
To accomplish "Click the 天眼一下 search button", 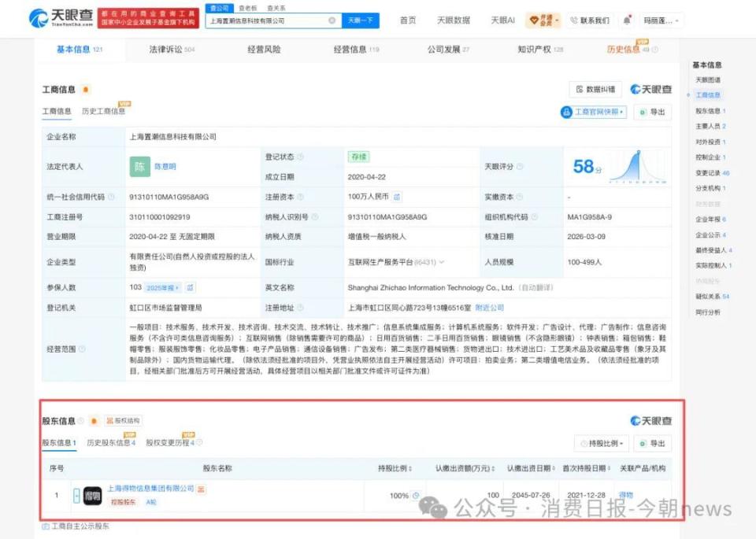I will 361,20.
